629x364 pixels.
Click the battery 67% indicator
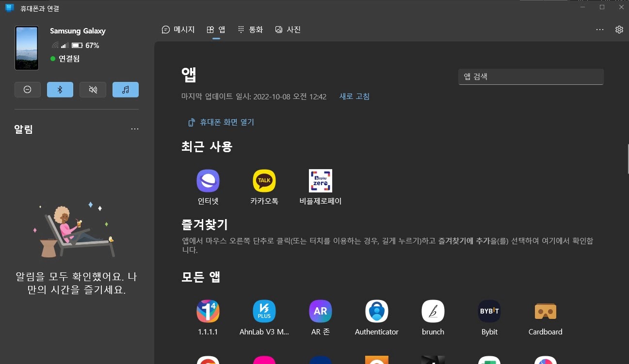click(85, 45)
